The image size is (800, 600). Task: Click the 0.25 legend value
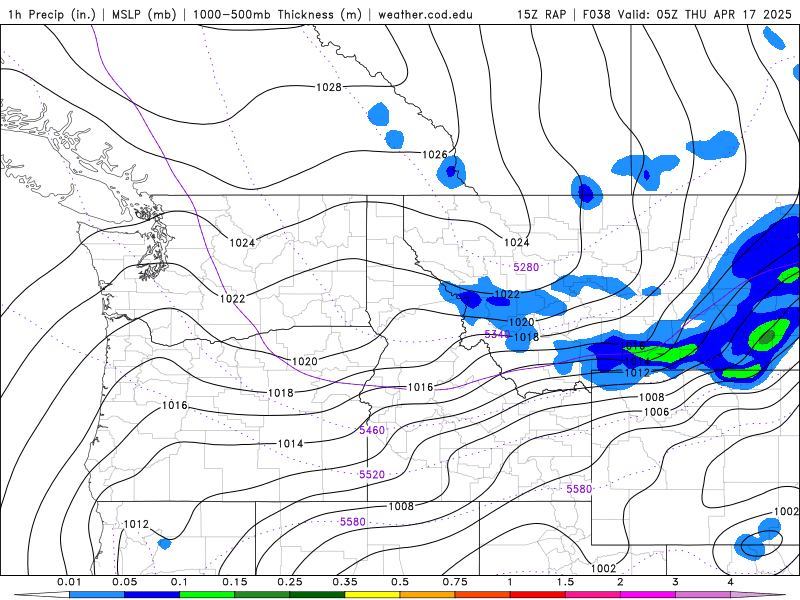click(290, 582)
